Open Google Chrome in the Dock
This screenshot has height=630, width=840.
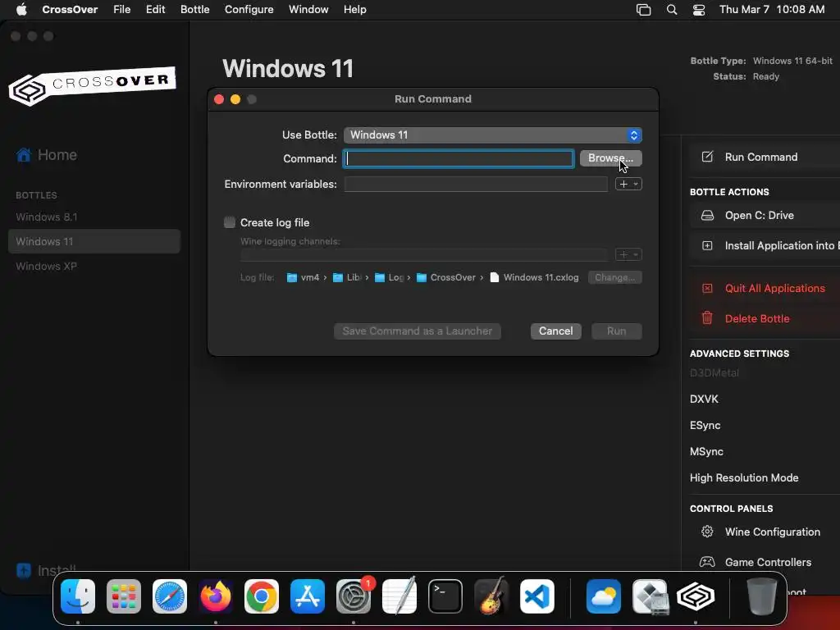click(x=262, y=596)
